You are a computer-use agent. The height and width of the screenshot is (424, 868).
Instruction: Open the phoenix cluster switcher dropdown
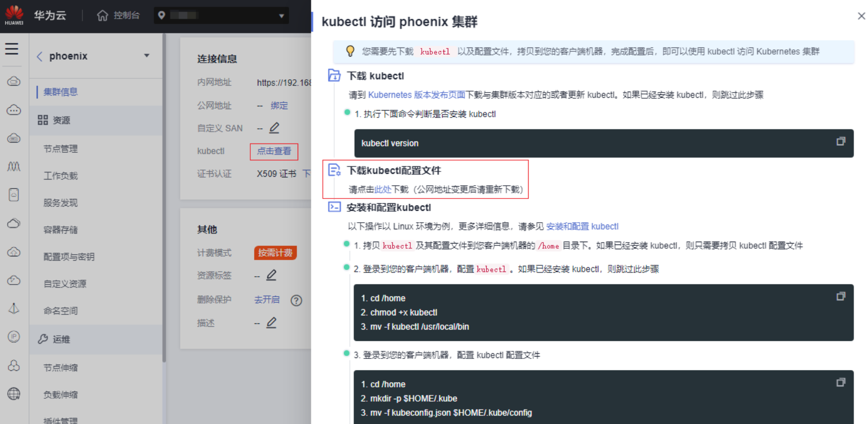click(x=147, y=56)
